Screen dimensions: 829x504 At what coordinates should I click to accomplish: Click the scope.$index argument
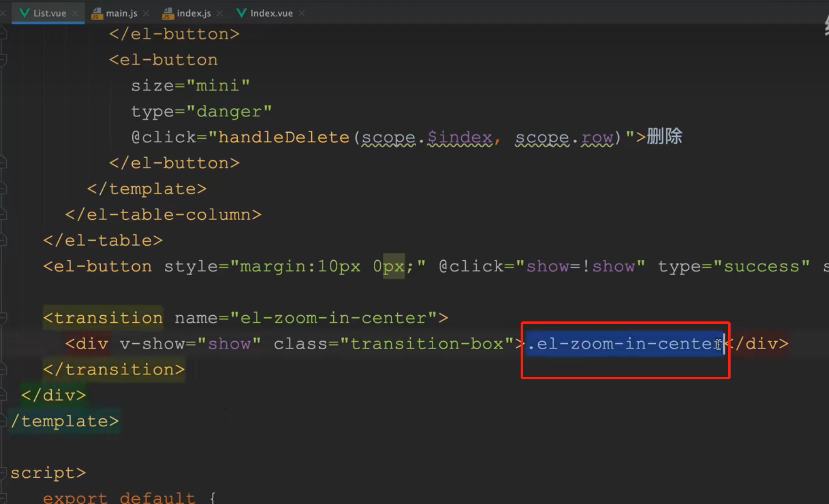point(427,137)
